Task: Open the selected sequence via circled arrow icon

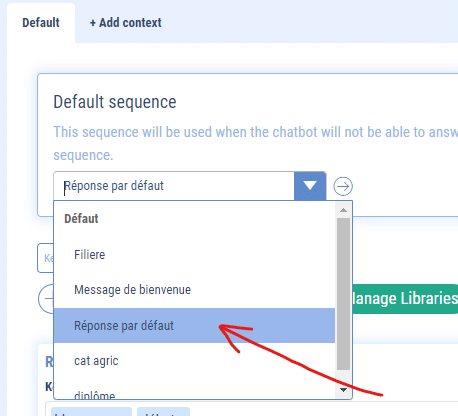Action: coord(343,186)
